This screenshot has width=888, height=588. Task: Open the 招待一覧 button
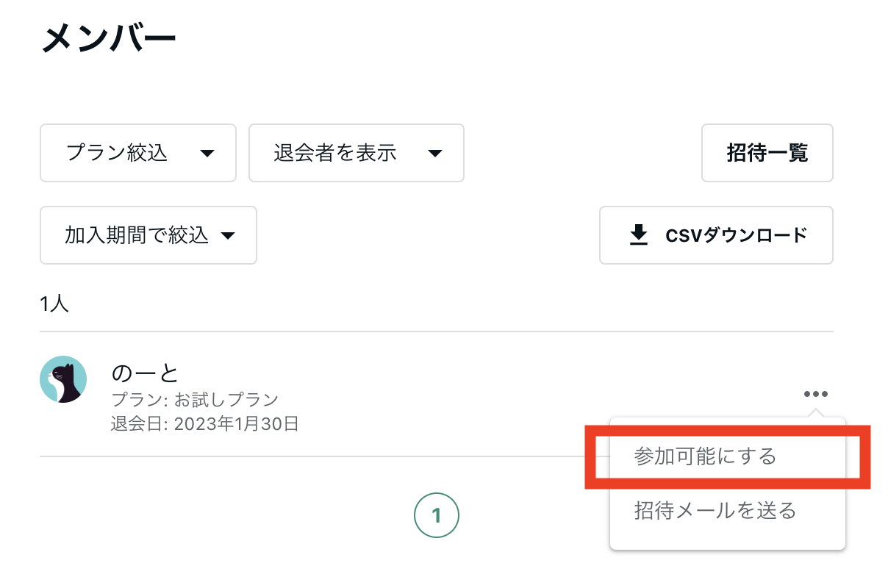767,153
